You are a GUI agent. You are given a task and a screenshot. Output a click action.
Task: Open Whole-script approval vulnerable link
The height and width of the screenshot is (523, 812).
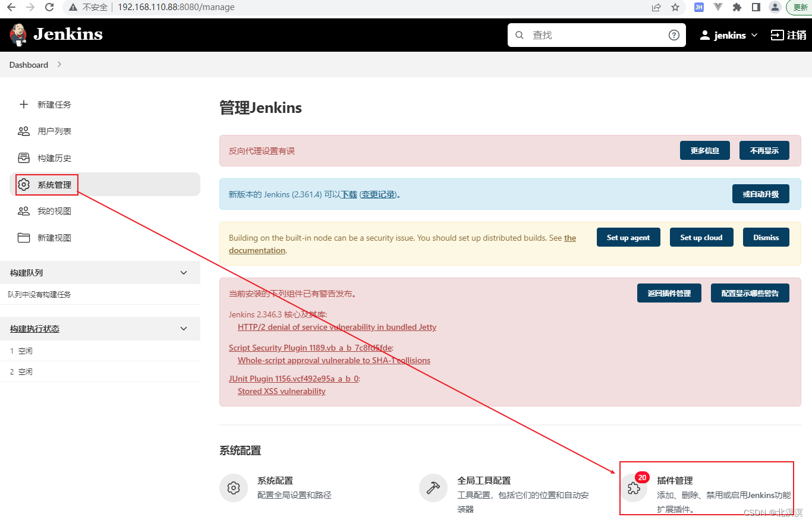(x=334, y=360)
